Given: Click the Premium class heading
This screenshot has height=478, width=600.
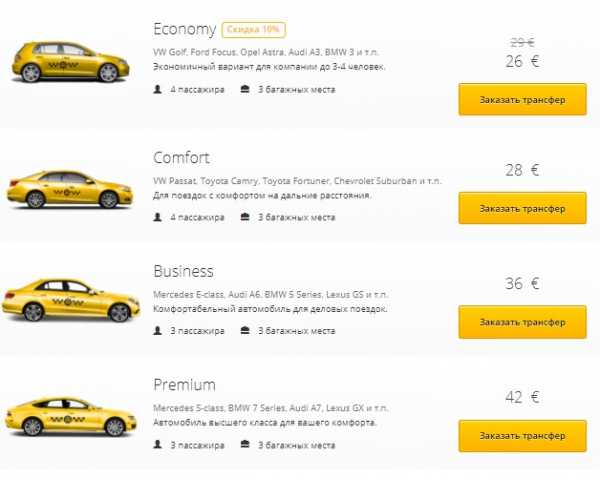Looking at the screenshot, I should click(184, 385).
